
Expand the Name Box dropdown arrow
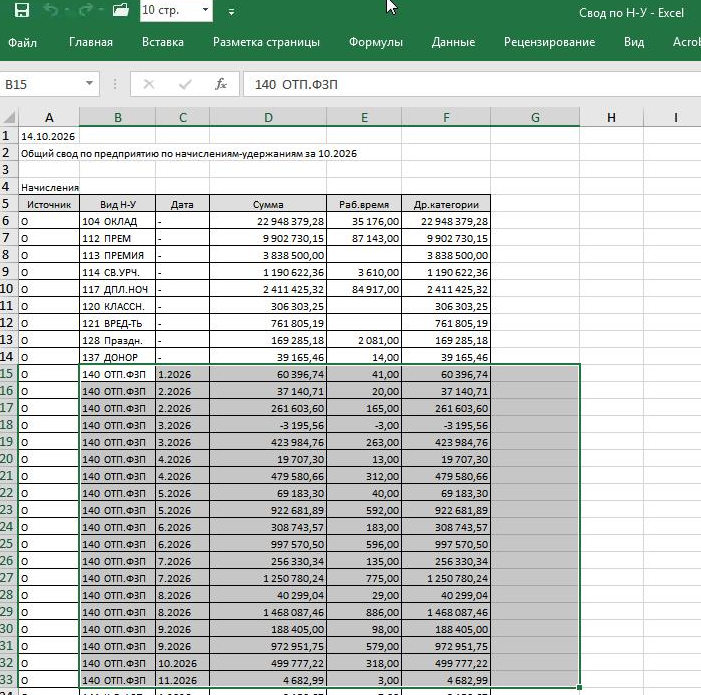tap(89, 84)
